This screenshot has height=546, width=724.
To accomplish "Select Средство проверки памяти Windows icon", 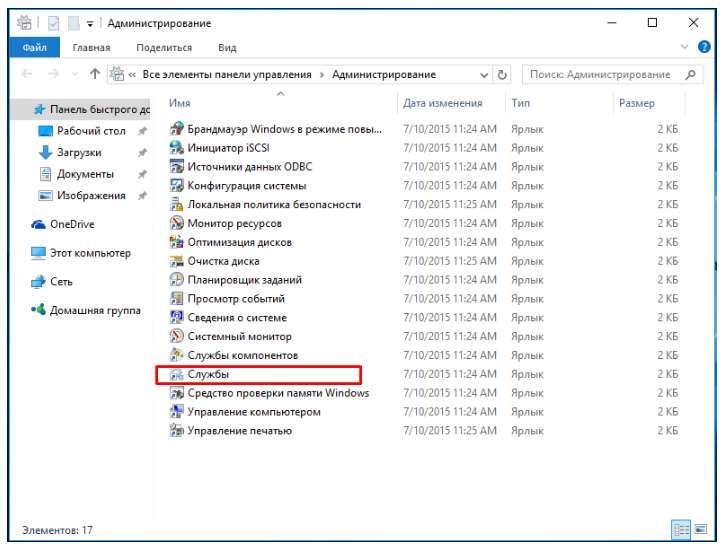I will (x=176, y=393).
